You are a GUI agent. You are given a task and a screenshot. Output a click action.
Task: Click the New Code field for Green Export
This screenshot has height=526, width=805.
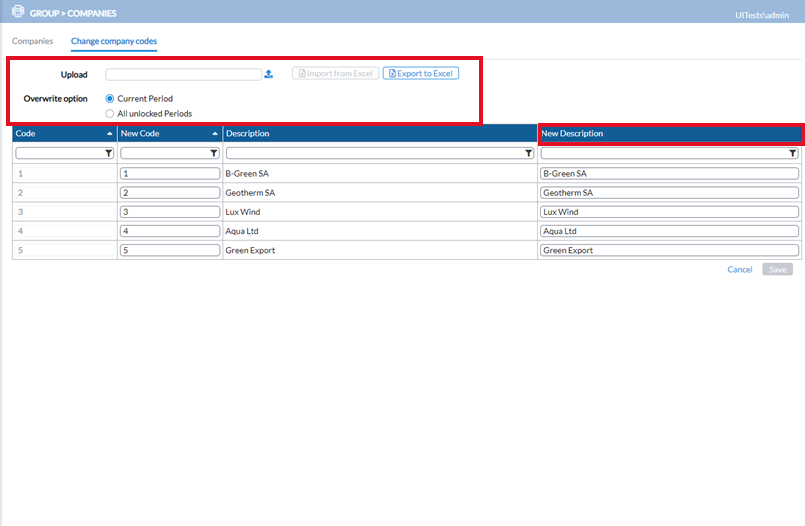[x=170, y=250]
